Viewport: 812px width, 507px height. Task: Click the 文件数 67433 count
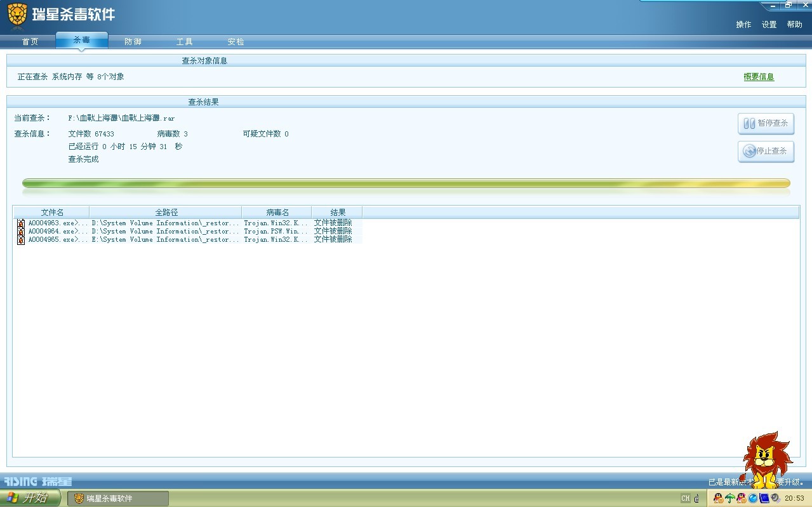coord(91,134)
